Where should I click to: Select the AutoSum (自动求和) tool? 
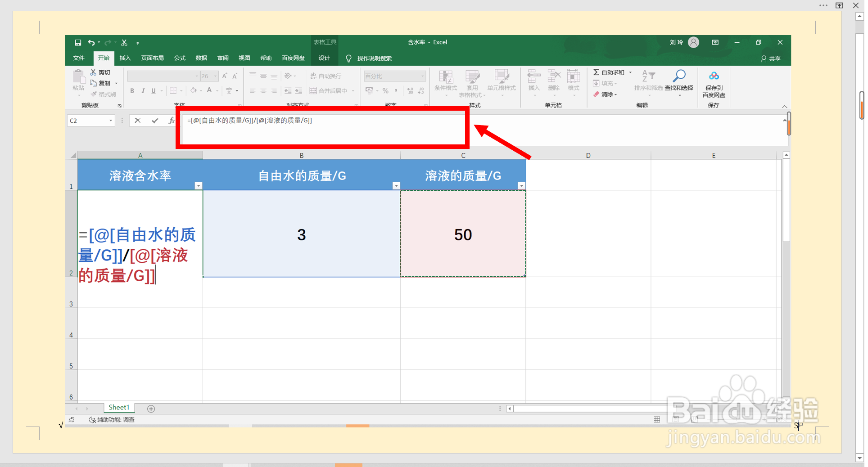(611, 72)
